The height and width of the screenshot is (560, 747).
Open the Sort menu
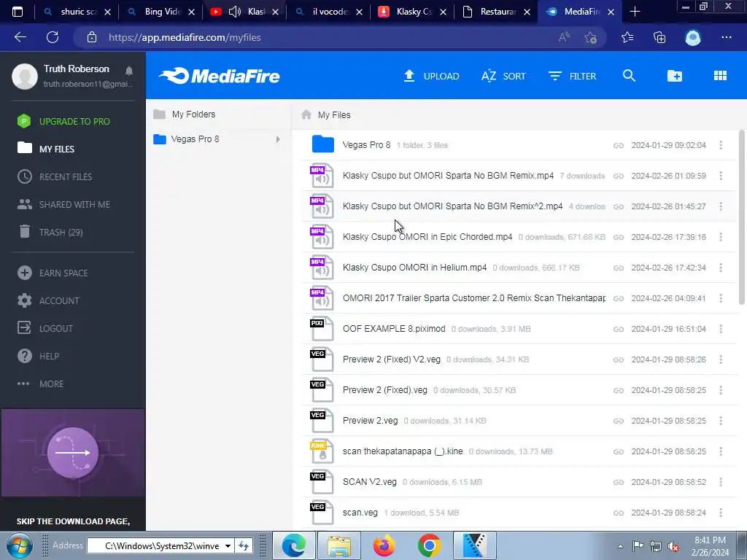pyautogui.click(x=503, y=76)
